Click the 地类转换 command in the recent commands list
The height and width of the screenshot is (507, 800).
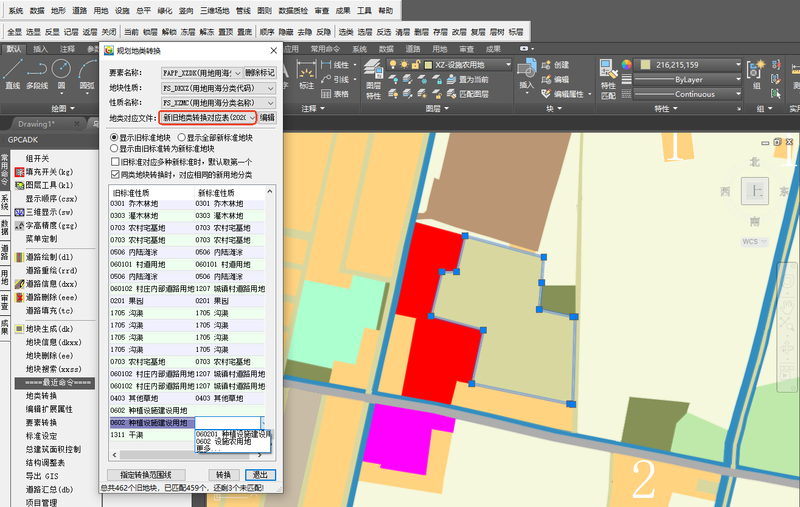[41, 396]
